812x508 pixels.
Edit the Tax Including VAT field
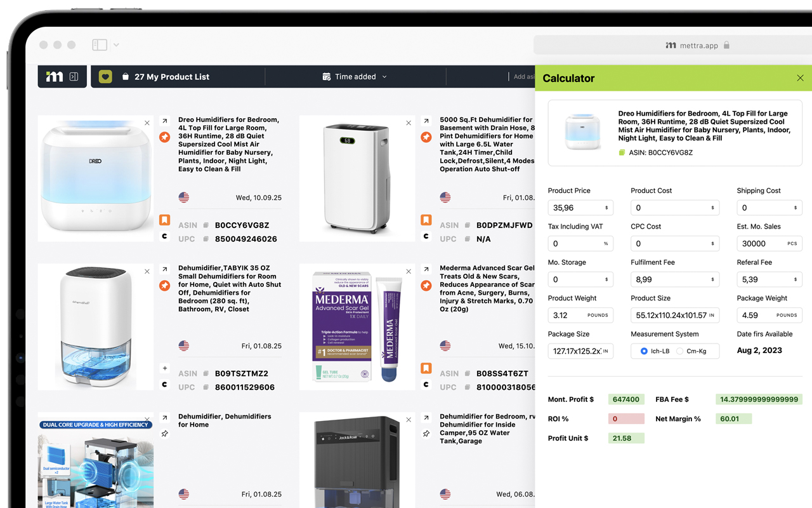[x=580, y=244]
